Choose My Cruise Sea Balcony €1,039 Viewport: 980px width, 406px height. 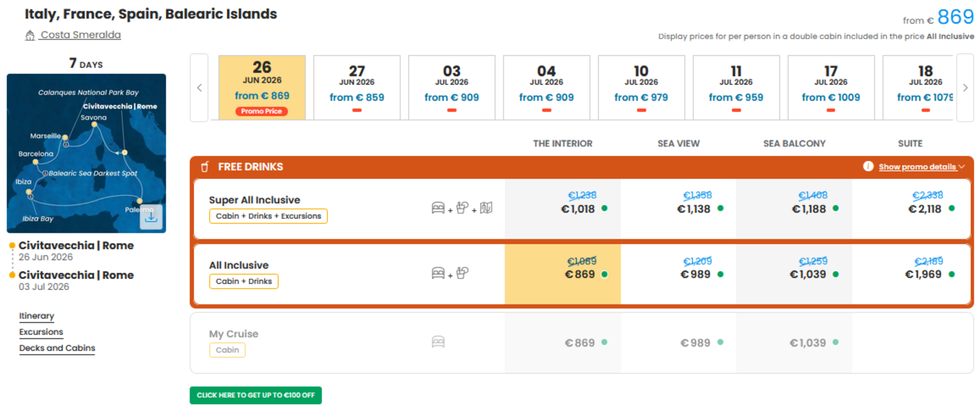pos(794,343)
